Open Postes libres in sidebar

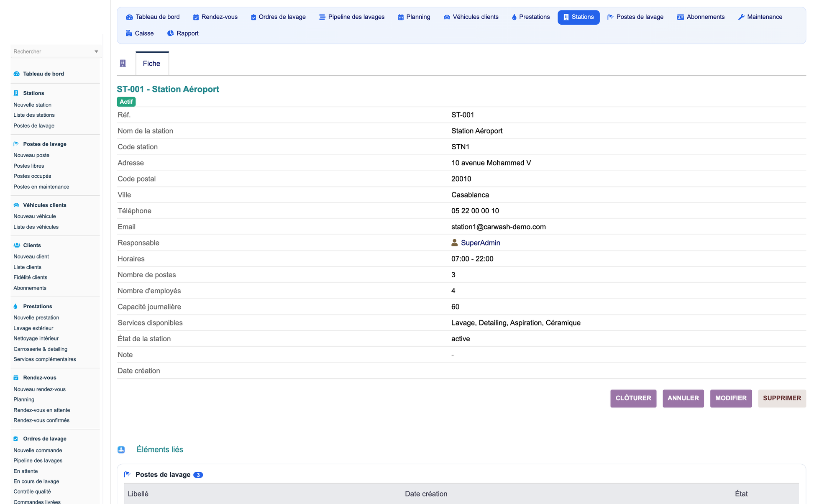coord(28,166)
